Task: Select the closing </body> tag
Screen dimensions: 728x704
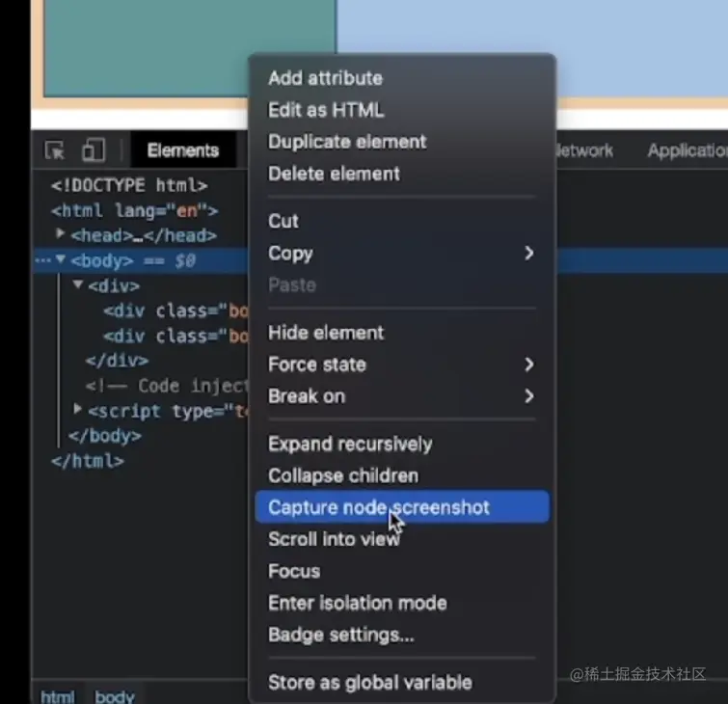Action: pyautogui.click(x=105, y=436)
